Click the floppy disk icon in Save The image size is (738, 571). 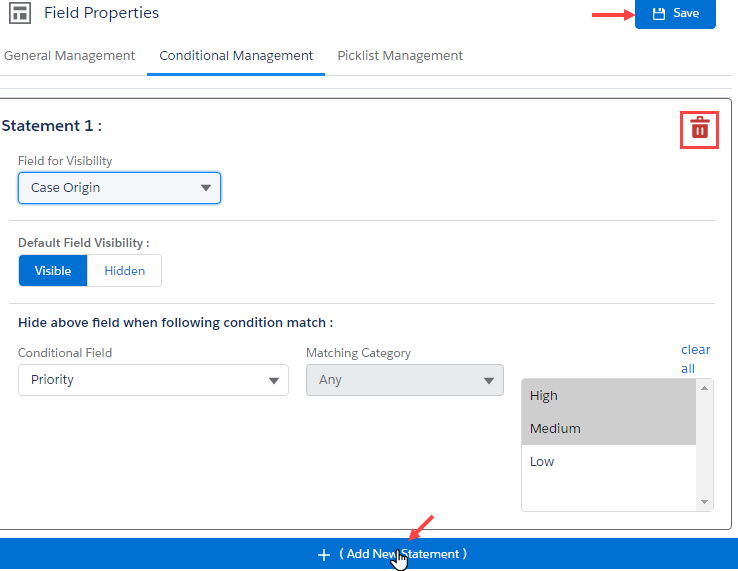(x=658, y=14)
